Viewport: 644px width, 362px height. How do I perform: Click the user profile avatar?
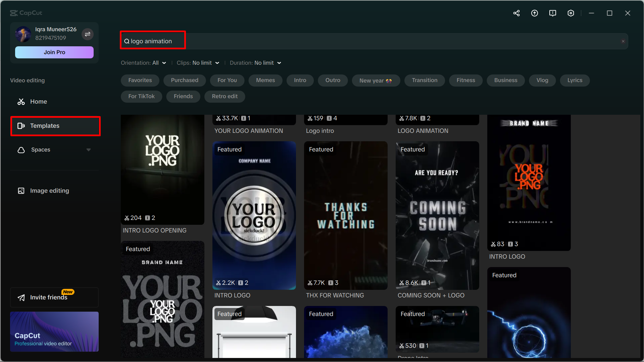[x=23, y=34]
